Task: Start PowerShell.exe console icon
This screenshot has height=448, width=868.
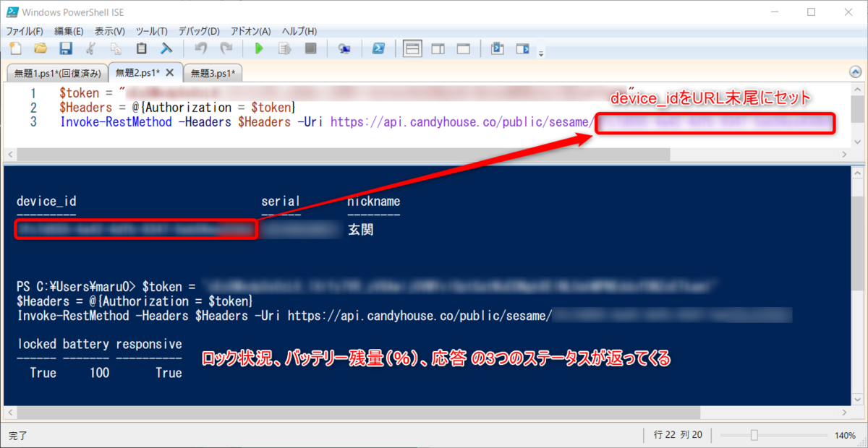Action: point(378,49)
